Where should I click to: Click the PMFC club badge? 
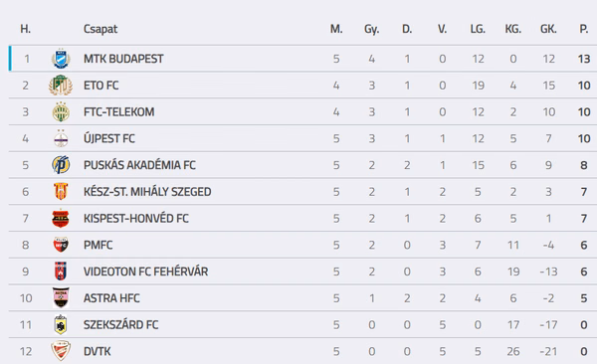(61, 245)
